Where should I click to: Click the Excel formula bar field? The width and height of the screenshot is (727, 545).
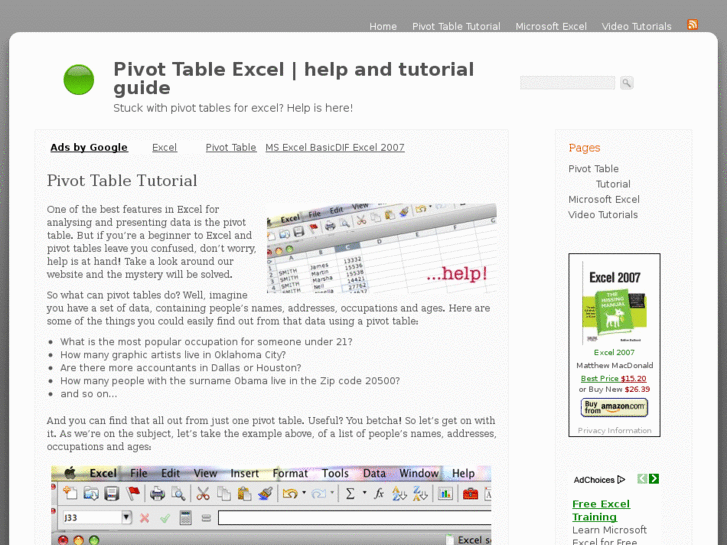pos(355,518)
